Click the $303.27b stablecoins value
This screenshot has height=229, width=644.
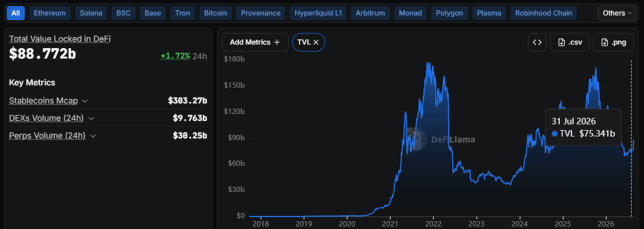pos(187,101)
